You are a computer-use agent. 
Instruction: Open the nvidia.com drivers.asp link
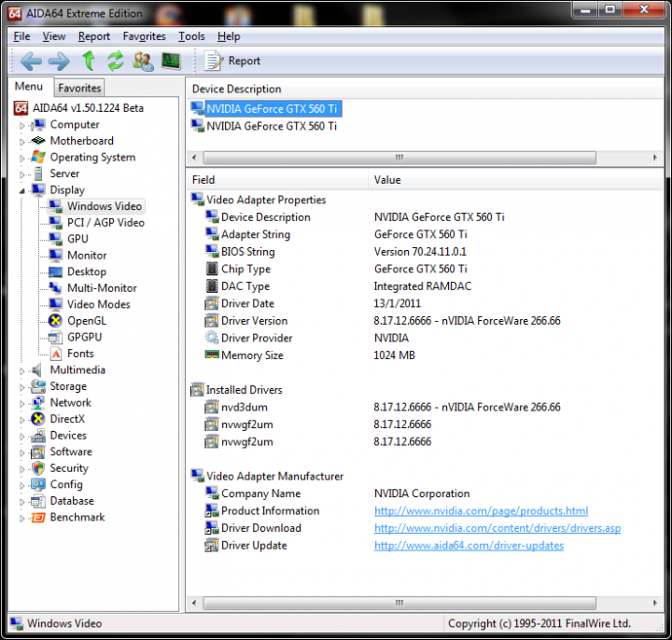tap(497, 528)
